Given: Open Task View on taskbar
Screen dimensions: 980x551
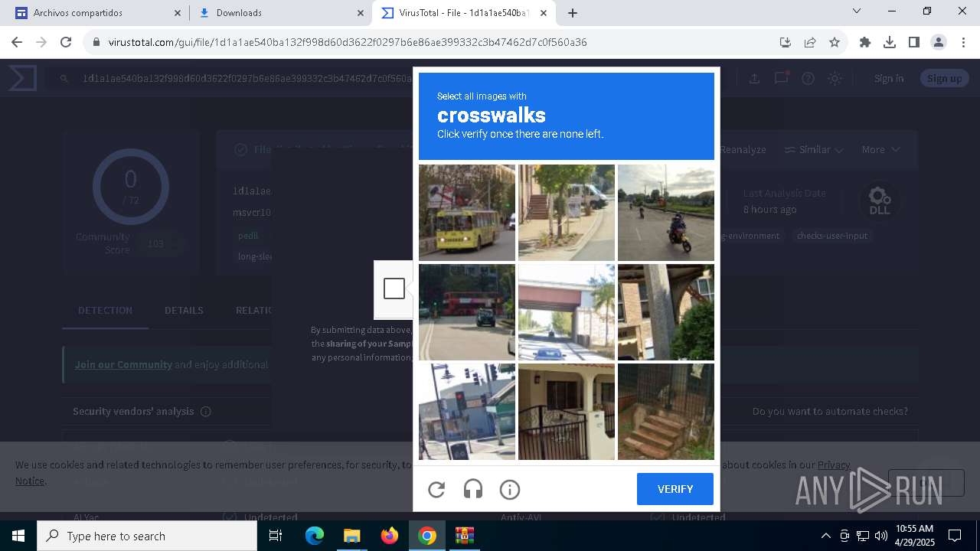Looking at the screenshot, I should (276, 536).
